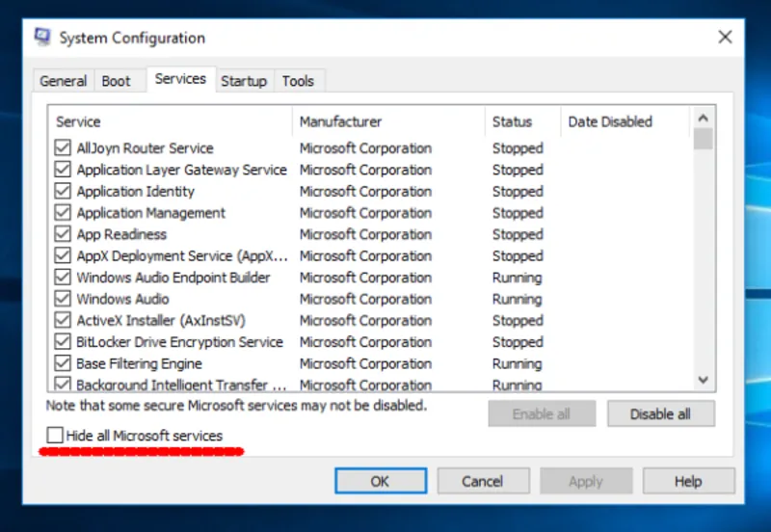Screen dimensions: 771x532
Task: Sort services by Manufacturer column header
Action: pos(340,121)
